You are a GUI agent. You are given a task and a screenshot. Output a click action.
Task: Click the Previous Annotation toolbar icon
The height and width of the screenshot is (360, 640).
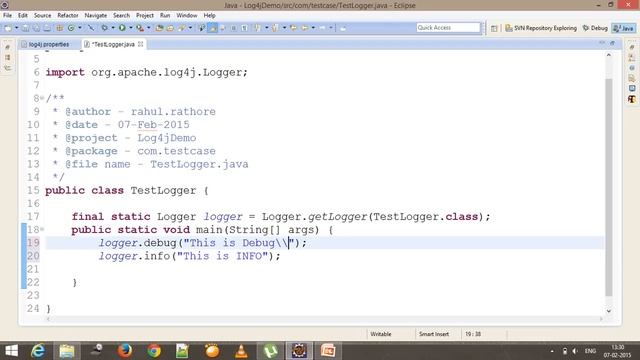pos(275,28)
